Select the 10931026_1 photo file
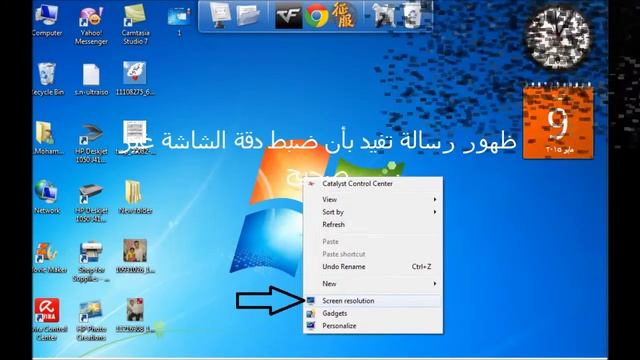 135,256
